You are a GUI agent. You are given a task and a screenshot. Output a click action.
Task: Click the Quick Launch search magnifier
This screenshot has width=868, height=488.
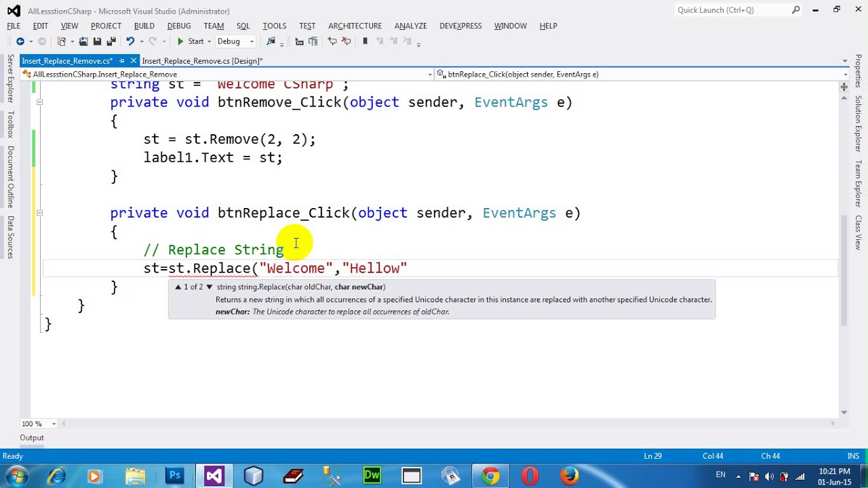tap(796, 10)
